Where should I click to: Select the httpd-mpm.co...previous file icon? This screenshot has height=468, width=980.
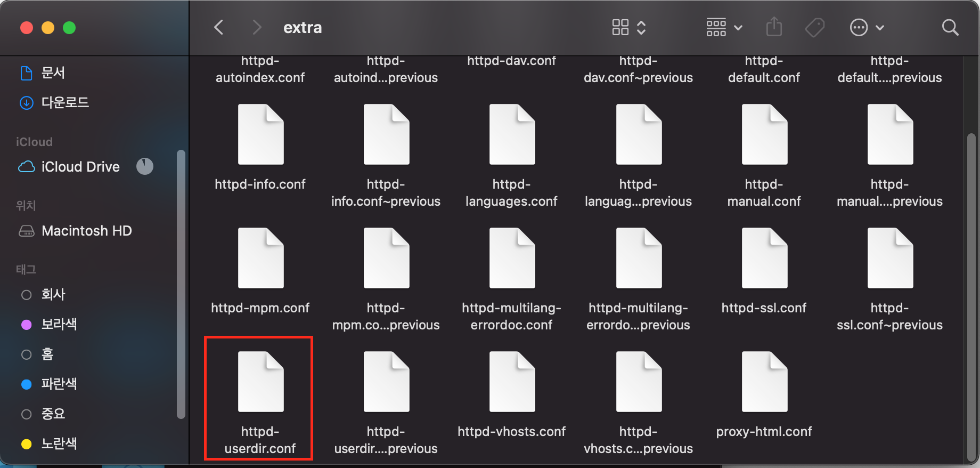click(x=386, y=259)
